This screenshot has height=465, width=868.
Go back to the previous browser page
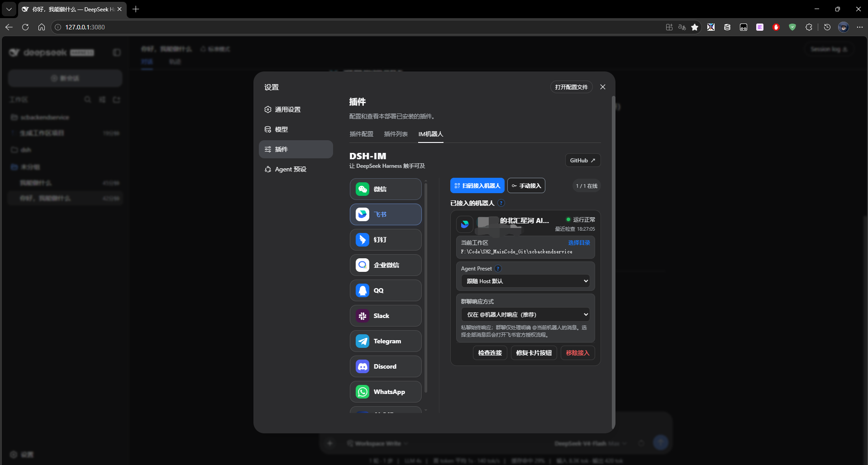click(x=9, y=27)
